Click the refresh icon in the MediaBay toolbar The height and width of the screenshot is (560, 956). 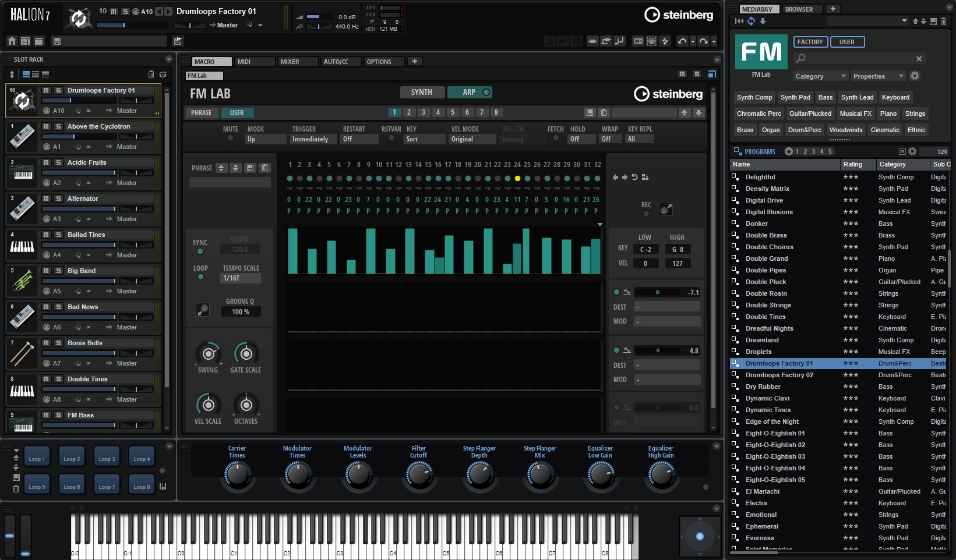751,21
